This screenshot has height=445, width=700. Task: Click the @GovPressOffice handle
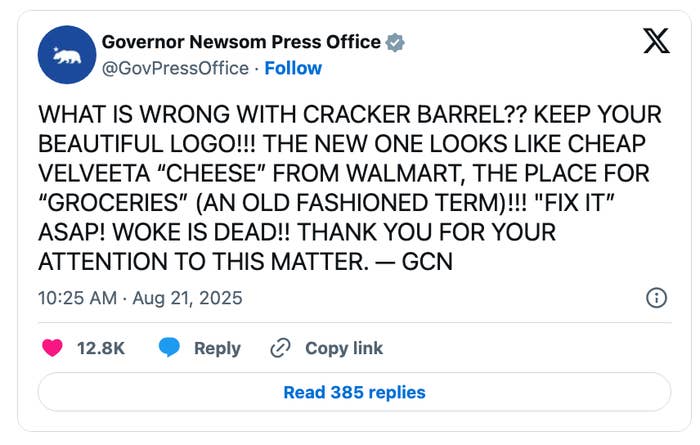(175, 68)
